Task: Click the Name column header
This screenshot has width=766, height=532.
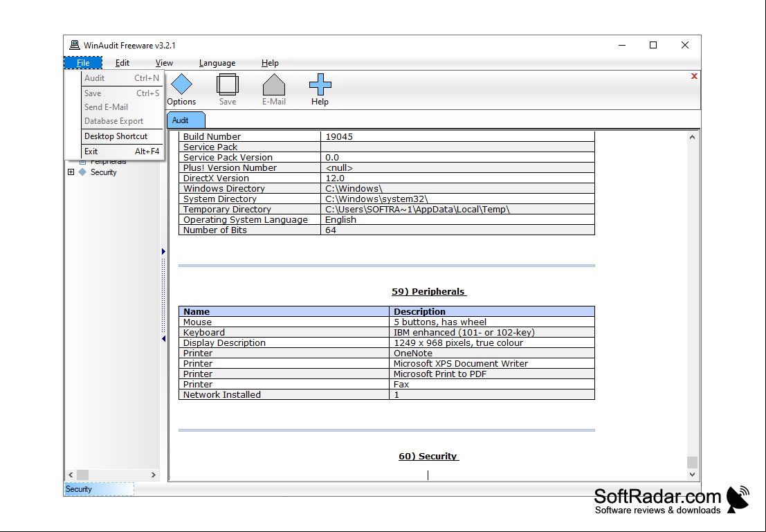Action: [x=284, y=312]
